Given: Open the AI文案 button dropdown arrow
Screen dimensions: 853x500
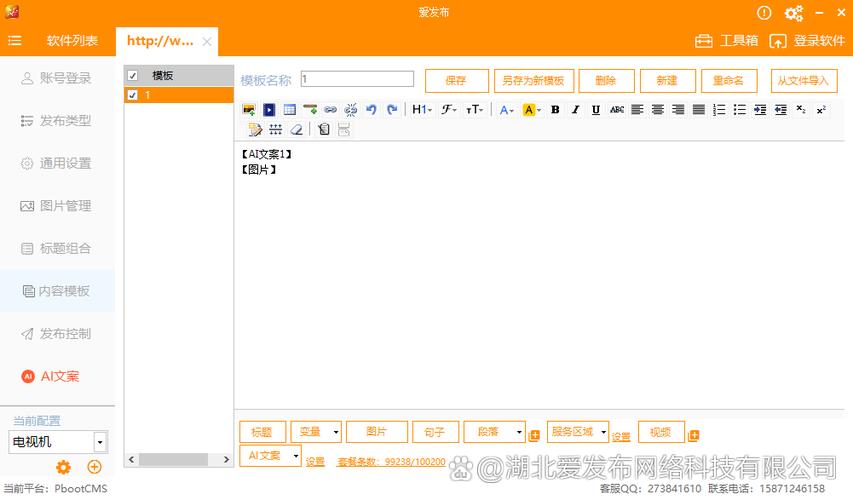Looking at the screenshot, I should (295, 455).
